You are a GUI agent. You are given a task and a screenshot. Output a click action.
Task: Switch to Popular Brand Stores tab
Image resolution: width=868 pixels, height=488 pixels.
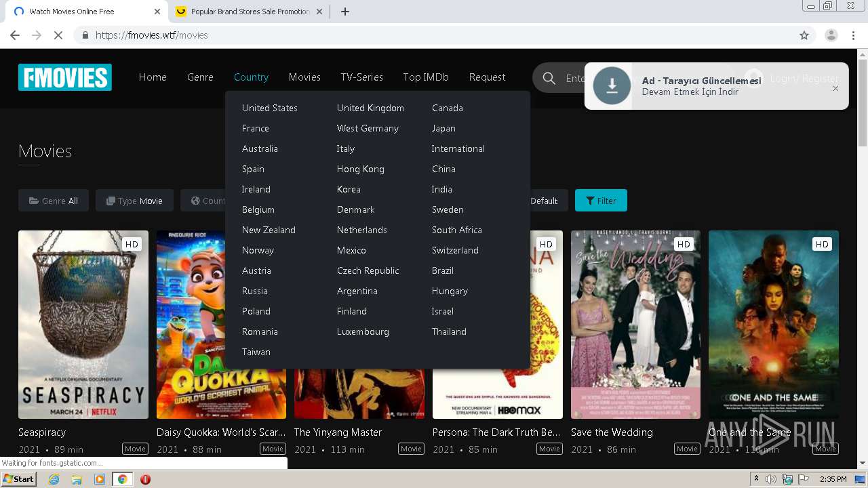[x=250, y=12]
